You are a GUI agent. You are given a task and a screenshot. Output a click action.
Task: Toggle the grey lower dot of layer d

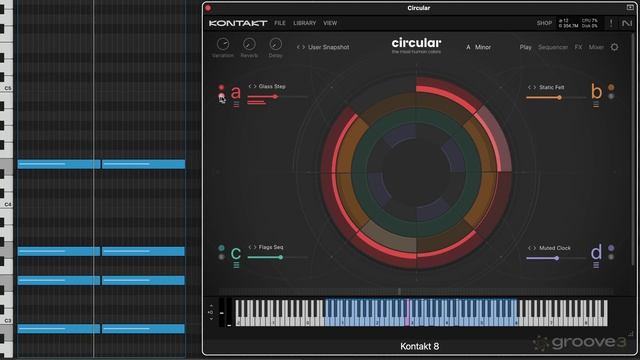point(611,257)
